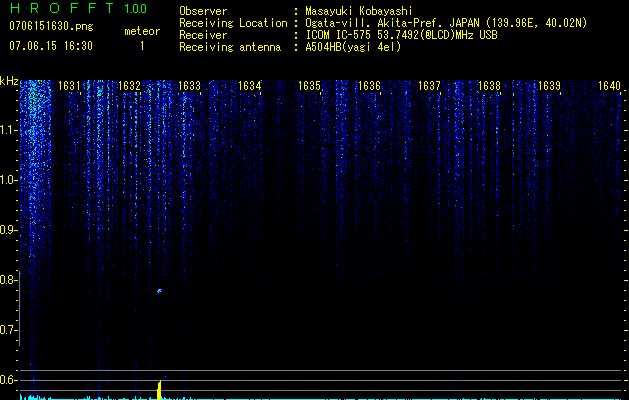Click the observer name Masayuki Kobayashi
Viewport: 629px width, 400px height.
pos(359,11)
